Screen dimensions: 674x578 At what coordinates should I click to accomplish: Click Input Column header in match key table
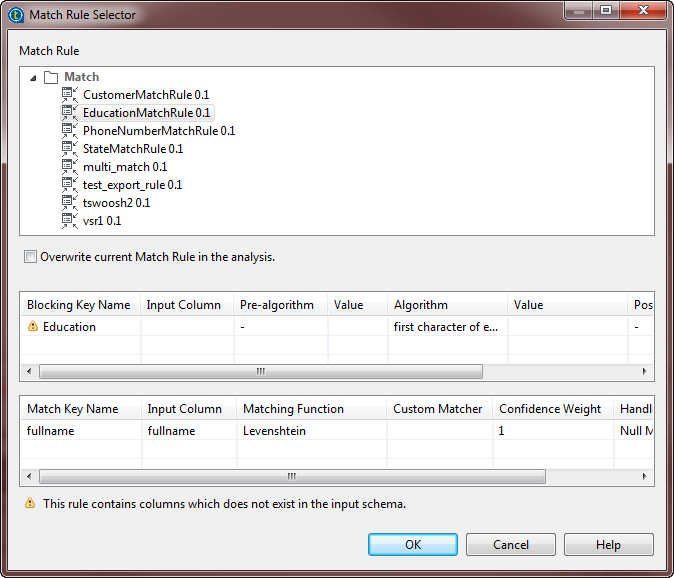[x=189, y=409]
